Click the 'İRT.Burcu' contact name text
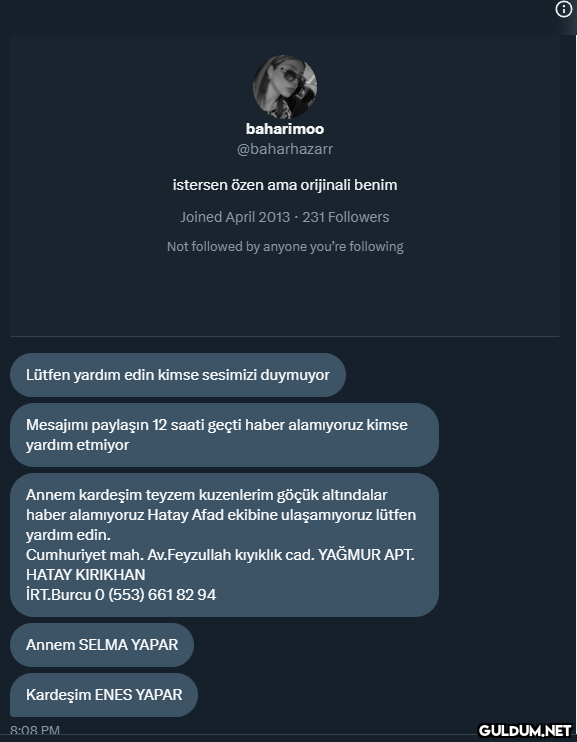577x742 pixels. tap(59, 594)
